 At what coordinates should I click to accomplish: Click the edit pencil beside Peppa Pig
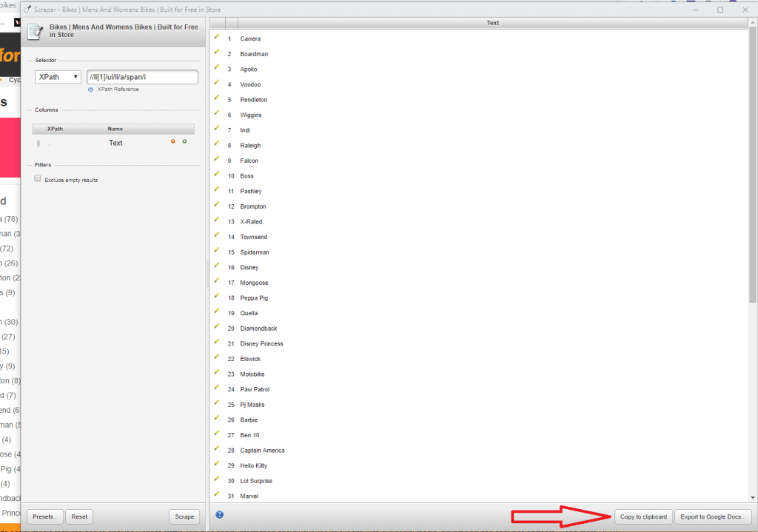pos(217,297)
